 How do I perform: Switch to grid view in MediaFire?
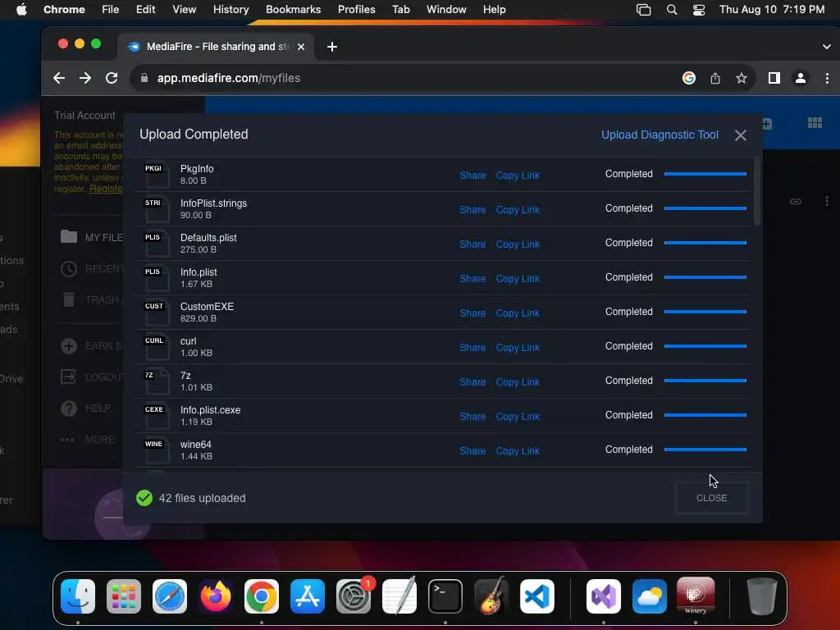coord(815,123)
